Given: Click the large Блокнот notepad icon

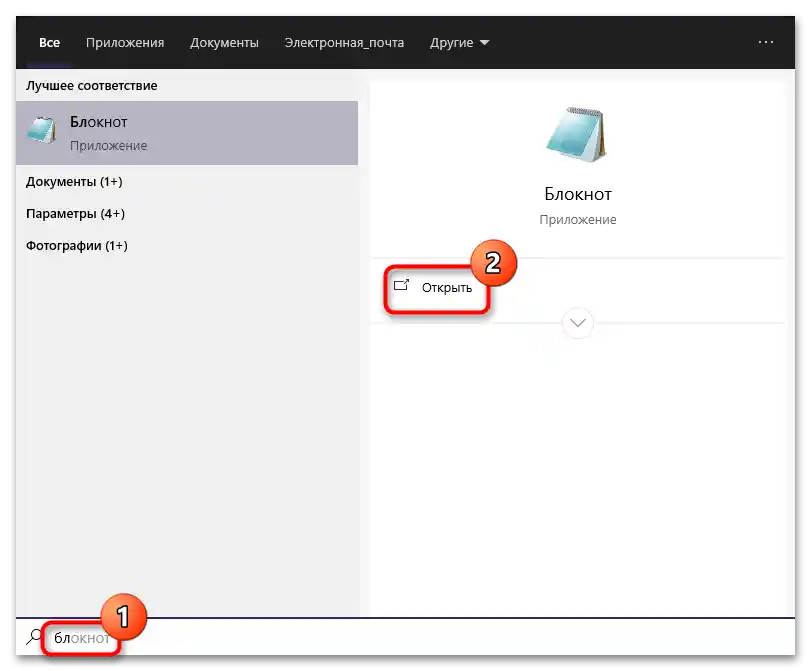Looking at the screenshot, I should pos(577,135).
